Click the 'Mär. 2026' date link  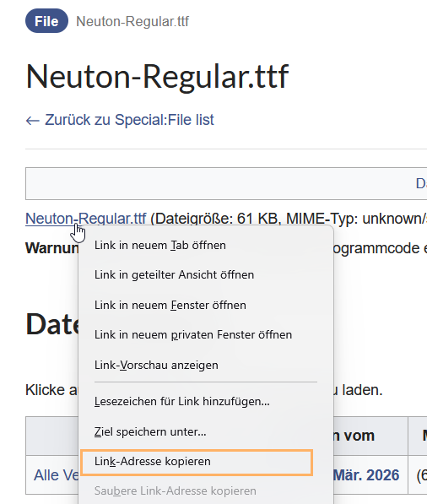coord(366,475)
